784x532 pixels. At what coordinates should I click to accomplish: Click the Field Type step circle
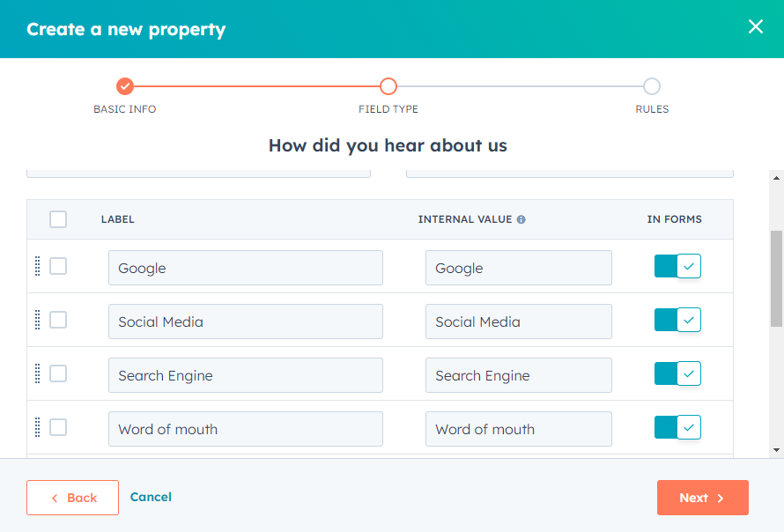388,86
